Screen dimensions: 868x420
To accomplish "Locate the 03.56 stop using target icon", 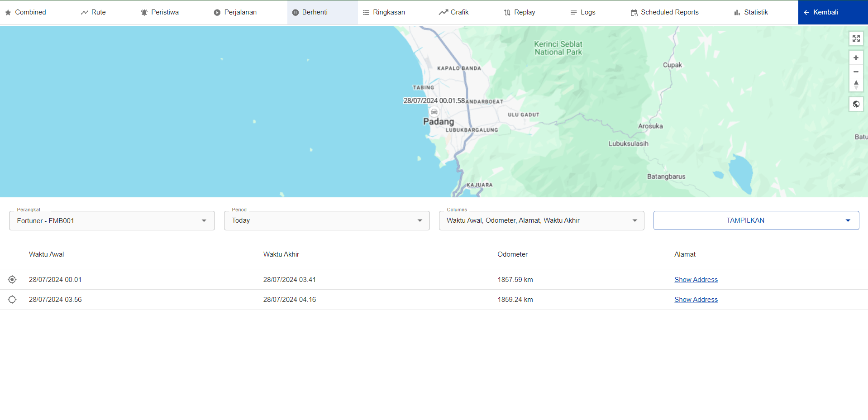I will pos(12,300).
